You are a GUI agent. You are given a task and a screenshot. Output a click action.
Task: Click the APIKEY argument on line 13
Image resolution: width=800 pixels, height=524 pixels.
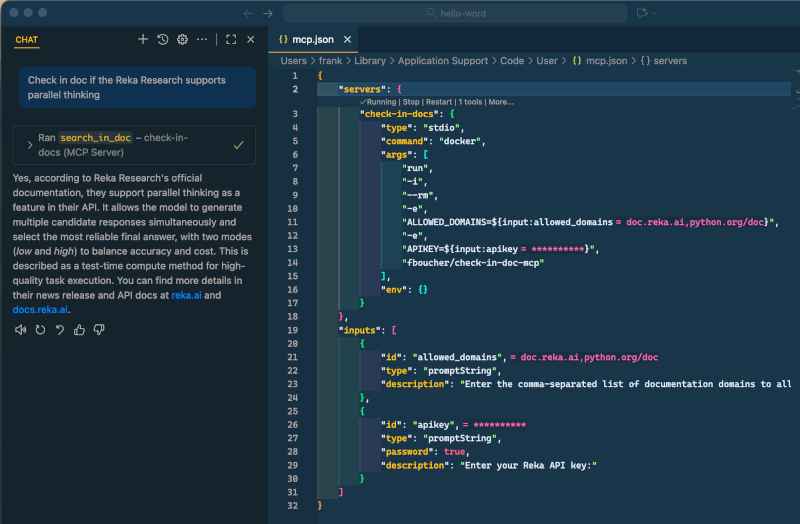(x=497, y=249)
